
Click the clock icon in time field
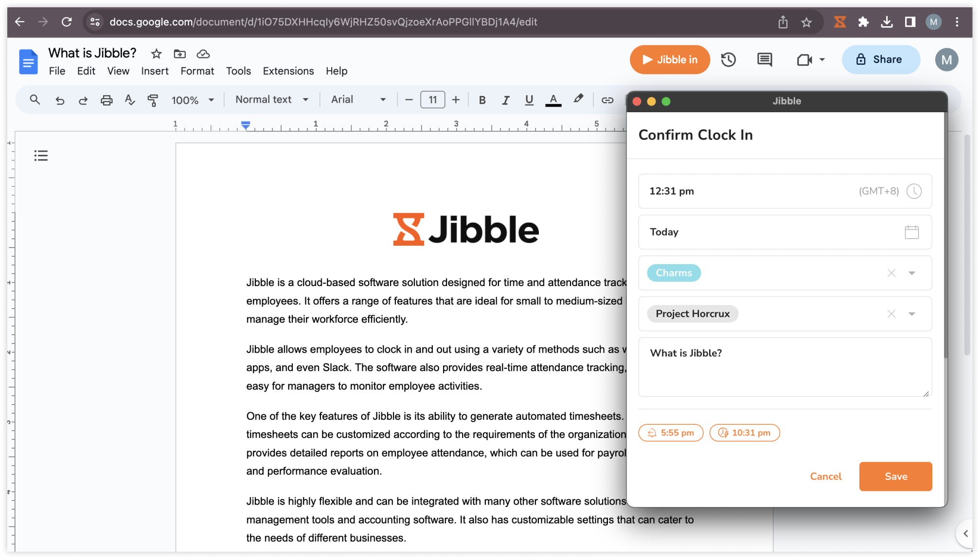coord(914,191)
